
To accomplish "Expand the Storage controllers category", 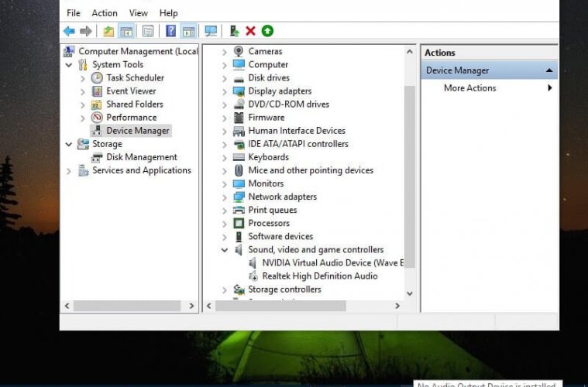I will click(x=224, y=290).
